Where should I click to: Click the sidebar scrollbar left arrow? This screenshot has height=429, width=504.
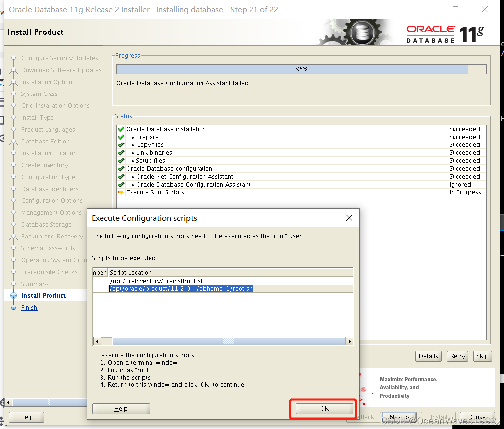click(x=8, y=402)
